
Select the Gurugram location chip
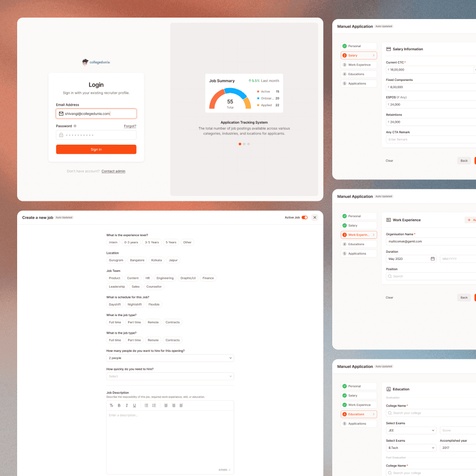point(116,260)
